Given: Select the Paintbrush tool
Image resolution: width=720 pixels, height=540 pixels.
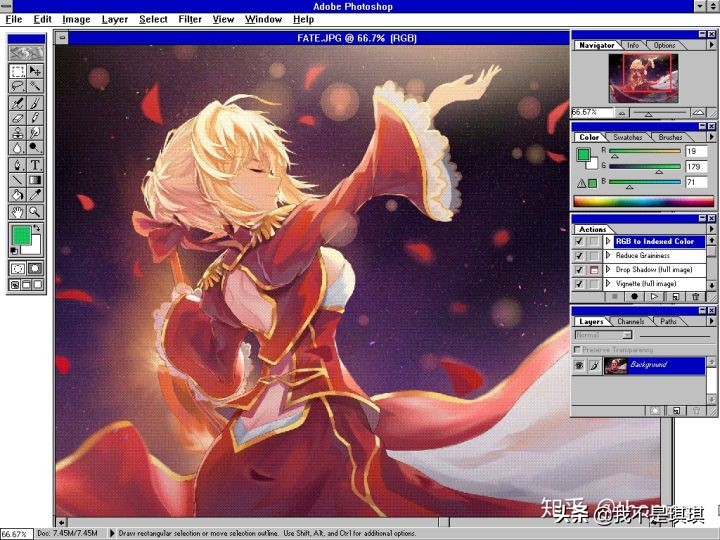Looking at the screenshot, I should [x=35, y=103].
